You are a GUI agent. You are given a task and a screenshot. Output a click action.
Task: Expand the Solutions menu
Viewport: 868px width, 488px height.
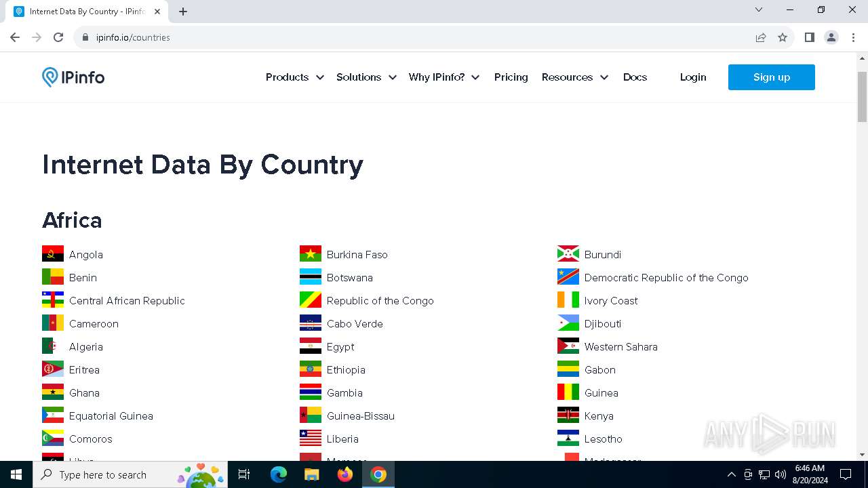coord(366,77)
